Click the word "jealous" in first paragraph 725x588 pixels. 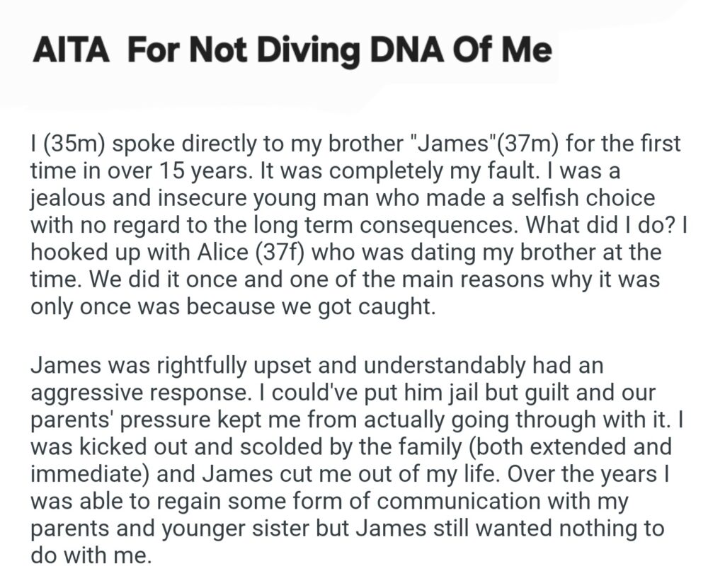(x=72, y=198)
